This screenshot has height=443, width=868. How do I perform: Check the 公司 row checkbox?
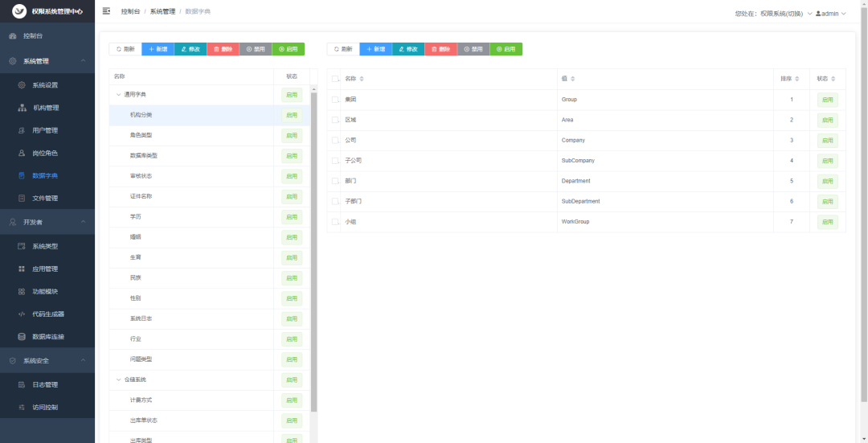click(x=335, y=141)
